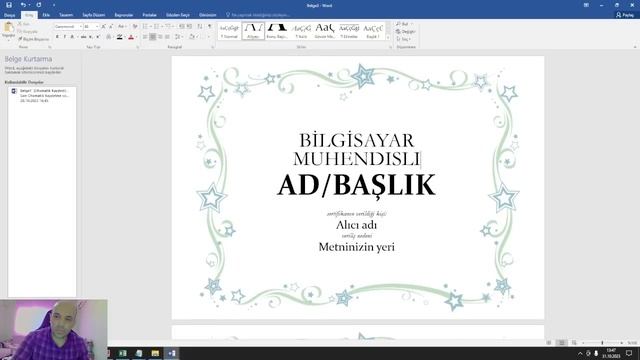640x360 pixels.
Task: Click the Increase Indent icon
Action: tap(189, 27)
